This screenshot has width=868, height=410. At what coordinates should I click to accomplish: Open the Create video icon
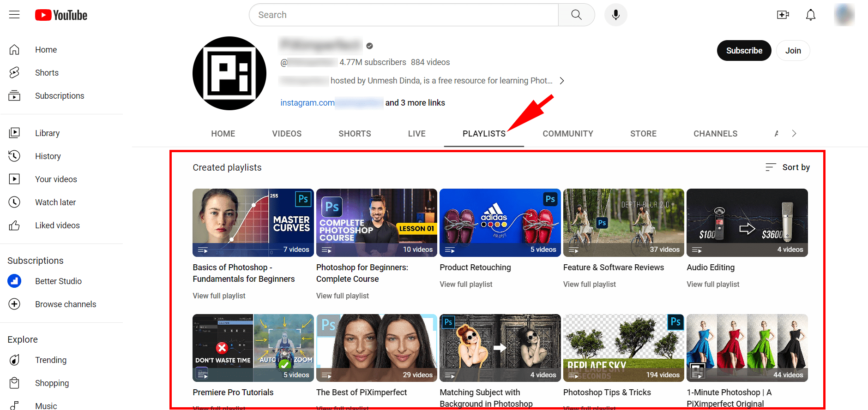tap(783, 15)
